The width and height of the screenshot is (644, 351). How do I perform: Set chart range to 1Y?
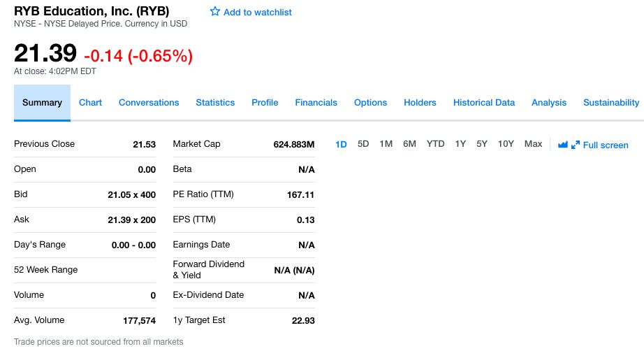460,144
